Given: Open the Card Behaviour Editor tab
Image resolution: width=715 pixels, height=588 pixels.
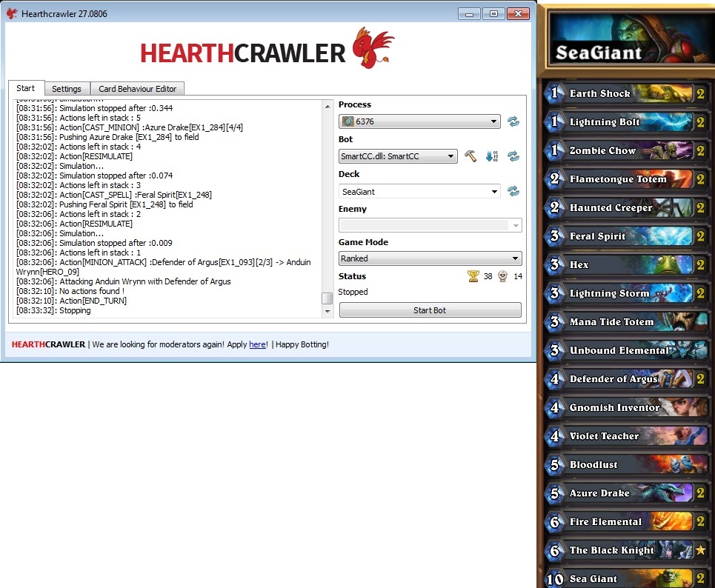Looking at the screenshot, I should (137, 88).
